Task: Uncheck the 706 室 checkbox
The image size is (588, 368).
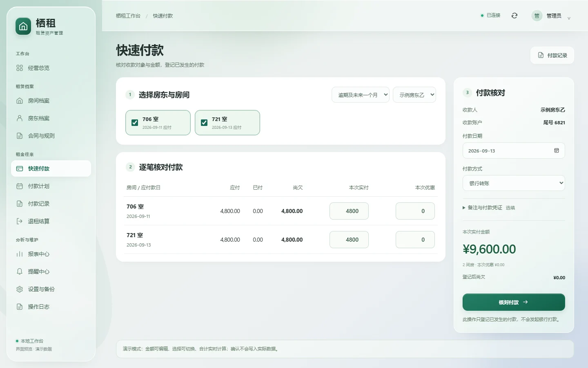Action: [135, 123]
